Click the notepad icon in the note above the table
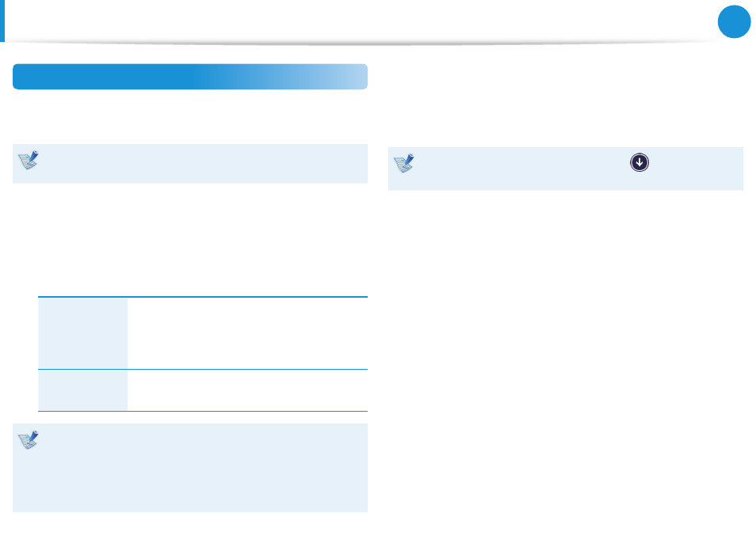756x536 pixels. (29, 160)
